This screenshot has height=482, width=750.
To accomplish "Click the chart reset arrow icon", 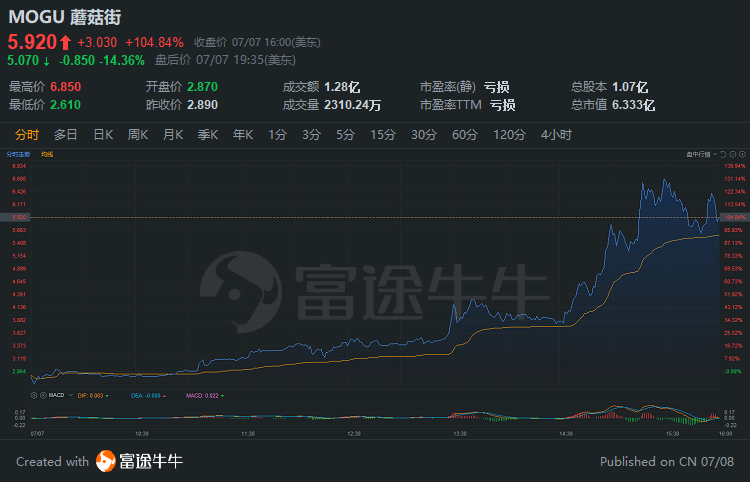I will (723, 154).
